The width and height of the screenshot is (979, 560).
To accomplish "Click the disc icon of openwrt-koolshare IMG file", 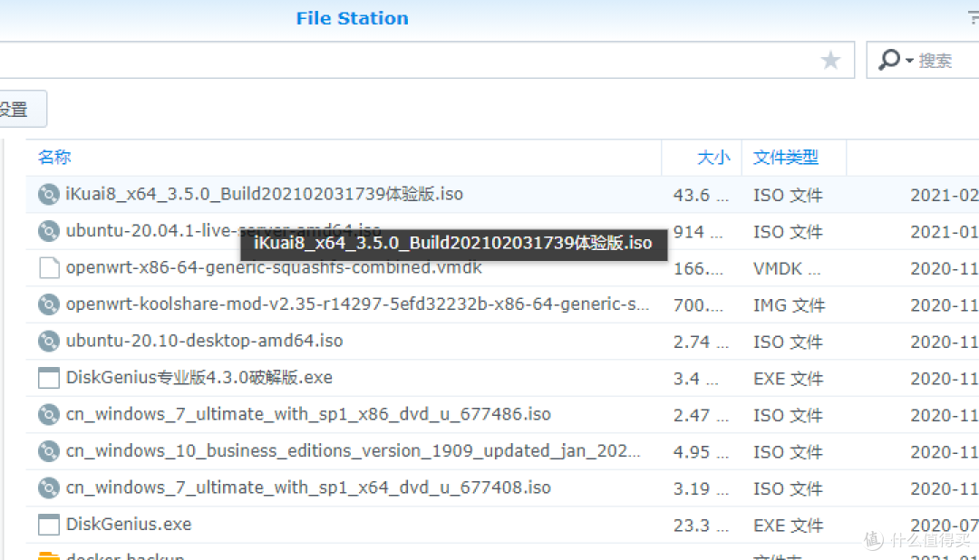I will click(48, 304).
